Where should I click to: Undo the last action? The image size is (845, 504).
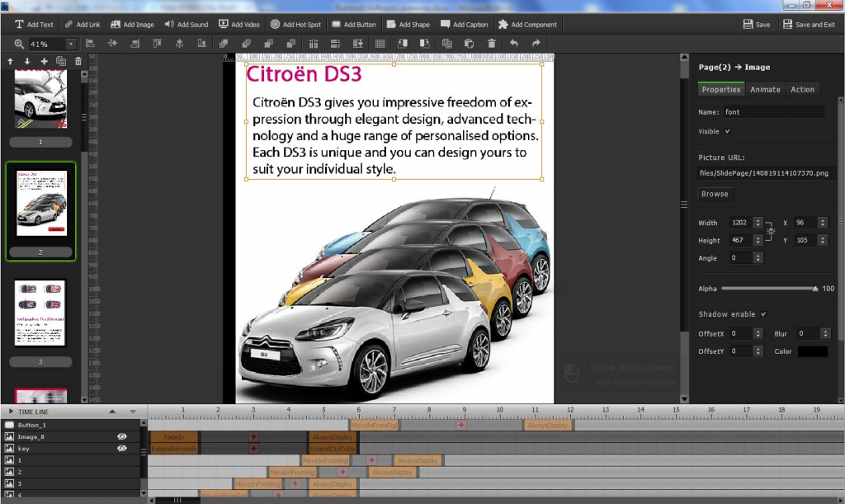(513, 44)
